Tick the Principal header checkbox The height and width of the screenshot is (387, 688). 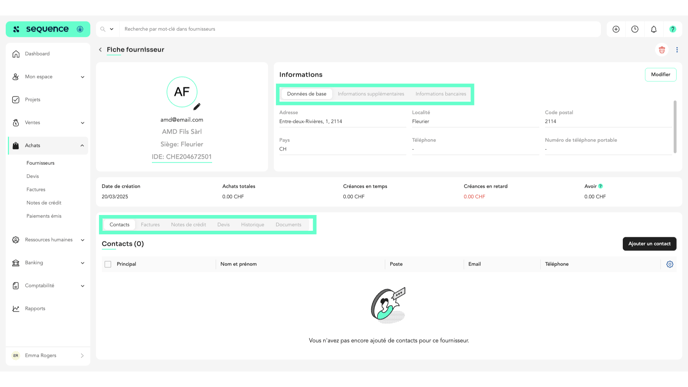pos(108,264)
